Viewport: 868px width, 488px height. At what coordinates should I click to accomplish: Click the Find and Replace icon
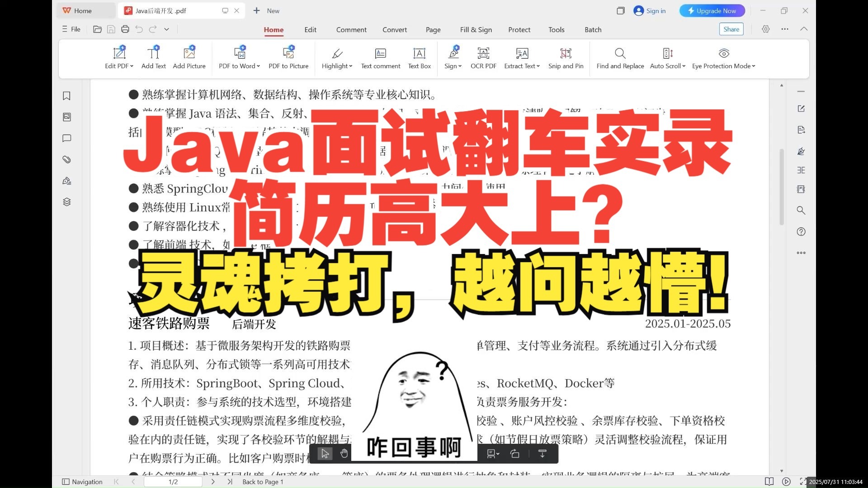pyautogui.click(x=620, y=54)
